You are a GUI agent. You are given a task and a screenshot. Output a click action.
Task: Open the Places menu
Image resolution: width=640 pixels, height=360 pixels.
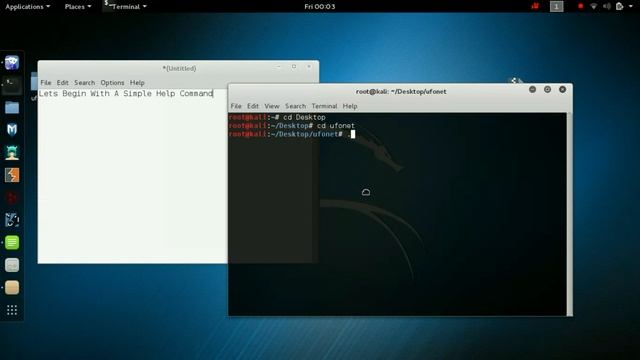pos(78,7)
